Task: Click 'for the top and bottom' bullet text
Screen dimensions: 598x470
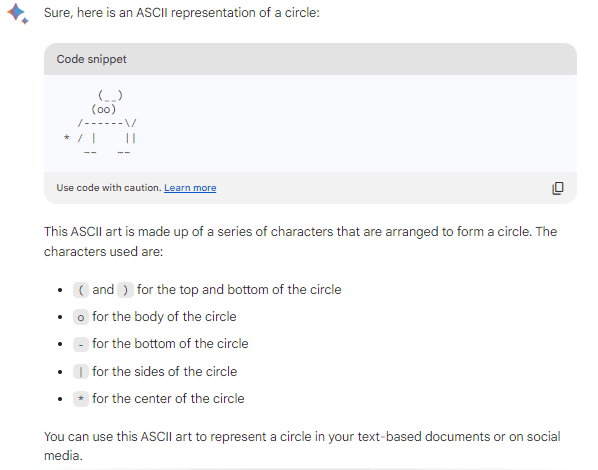Action: tap(239, 290)
